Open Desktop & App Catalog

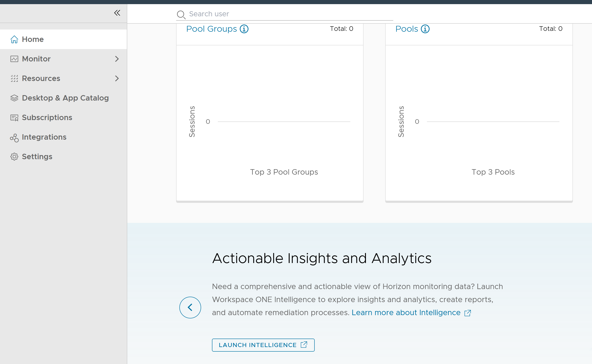pyautogui.click(x=64, y=98)
